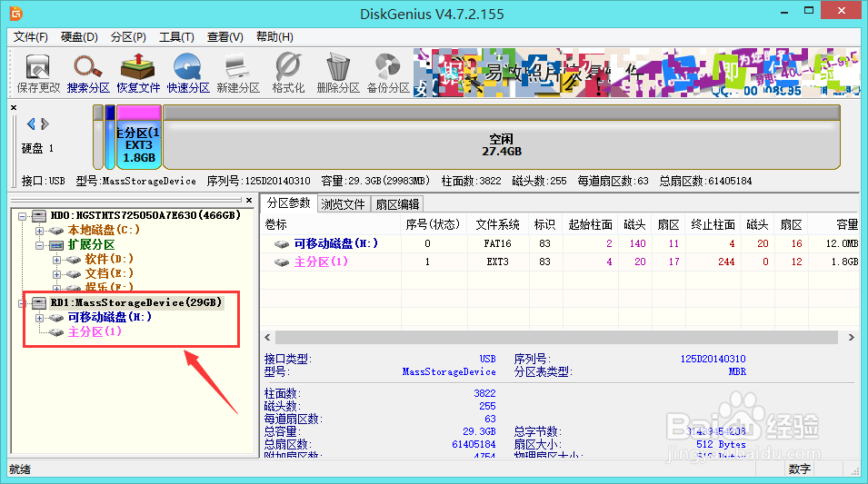Click the 终止柱面 column header
The image size is (868, 484).
click(x=713, y=224)
